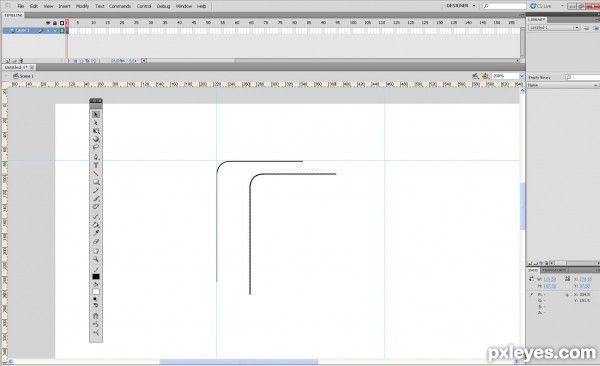The width and height of the screenshot is (600, 366).
Task: Click New Layer icon below timeline layers
Action: pyautogui.click(x=8, y=60)
